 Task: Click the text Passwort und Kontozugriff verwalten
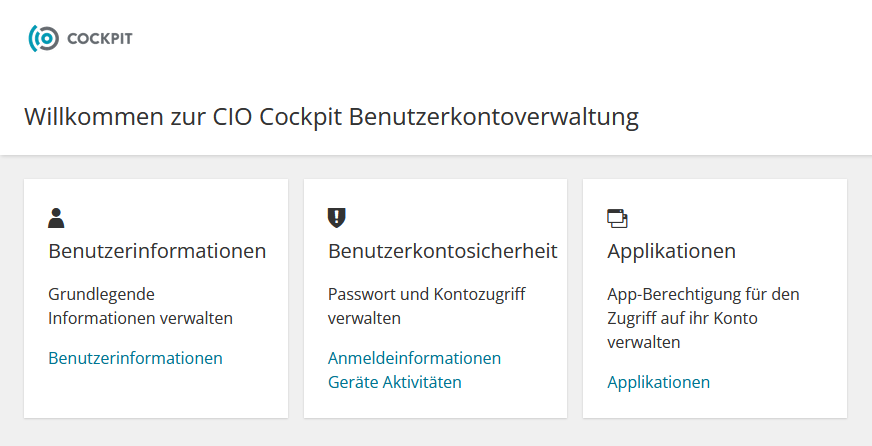point(427,306)
